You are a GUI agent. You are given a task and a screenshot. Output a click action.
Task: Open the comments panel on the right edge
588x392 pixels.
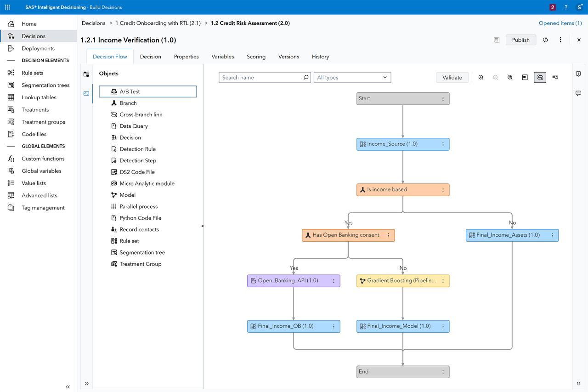(x=578, y=93)
